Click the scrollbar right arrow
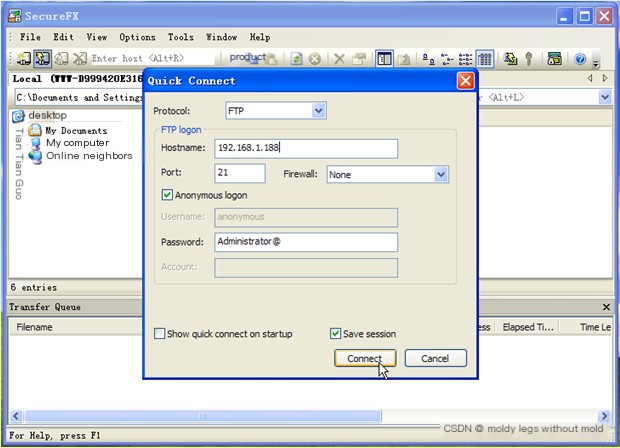The height and width of the screenshot is (448, 620). pos(605,416)
